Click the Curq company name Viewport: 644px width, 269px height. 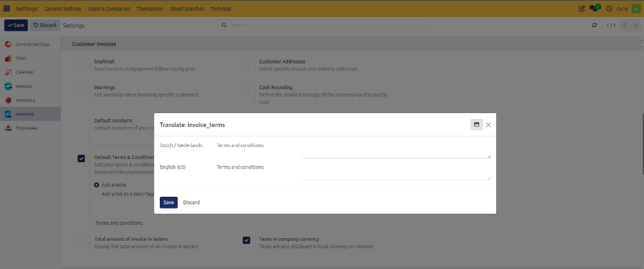(622, 9)
